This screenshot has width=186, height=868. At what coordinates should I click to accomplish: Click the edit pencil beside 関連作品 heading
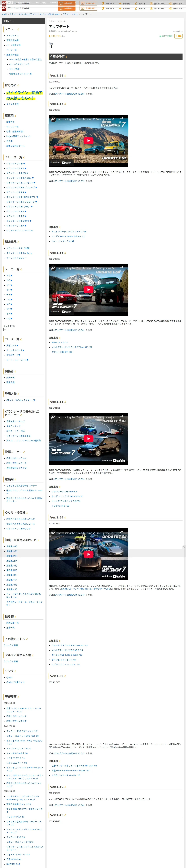click(x=18, y=242)
